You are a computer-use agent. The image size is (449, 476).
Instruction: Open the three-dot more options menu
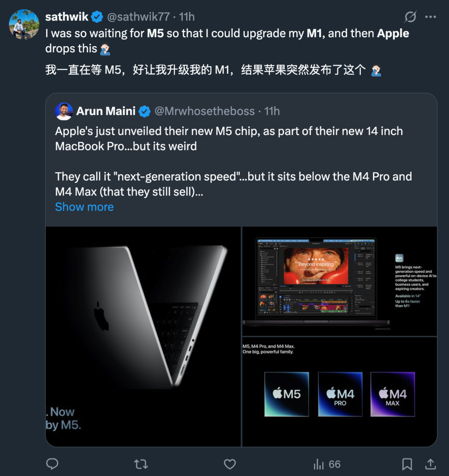click(x=430, y=17)
